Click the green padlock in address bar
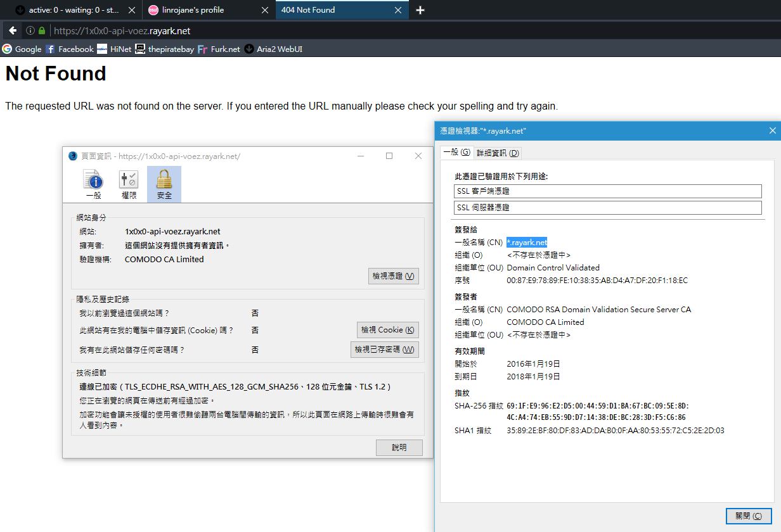The height and width of the screenshot is (532, 781). (x=42, y=30)
